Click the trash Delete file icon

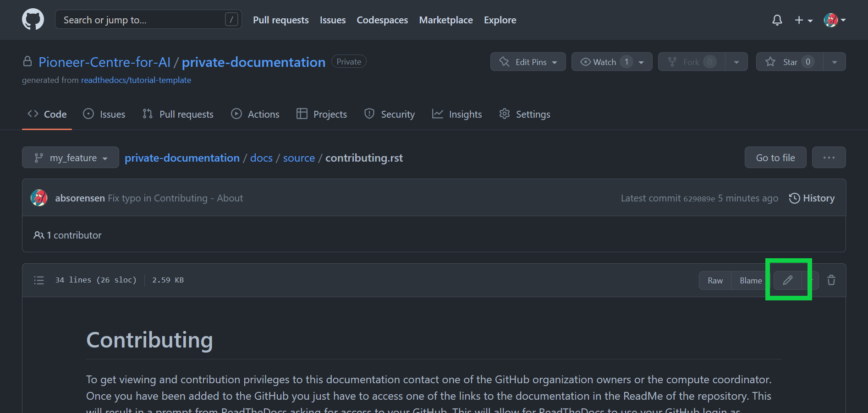[831, 280]
